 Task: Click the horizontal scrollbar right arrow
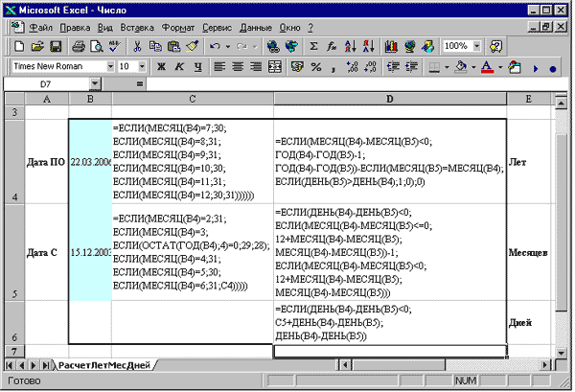(x=545, y=365)
